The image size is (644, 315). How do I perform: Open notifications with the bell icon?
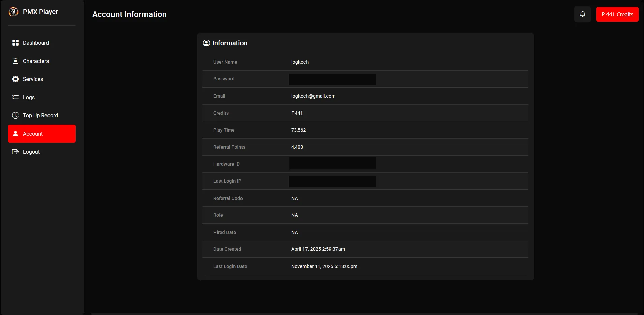coord(582,14)
